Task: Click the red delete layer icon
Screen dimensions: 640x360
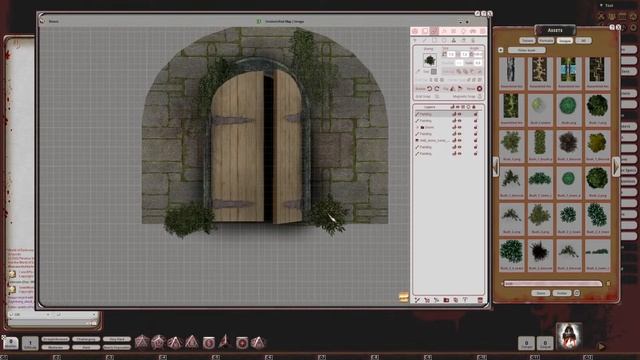Action: coord(480,300)
